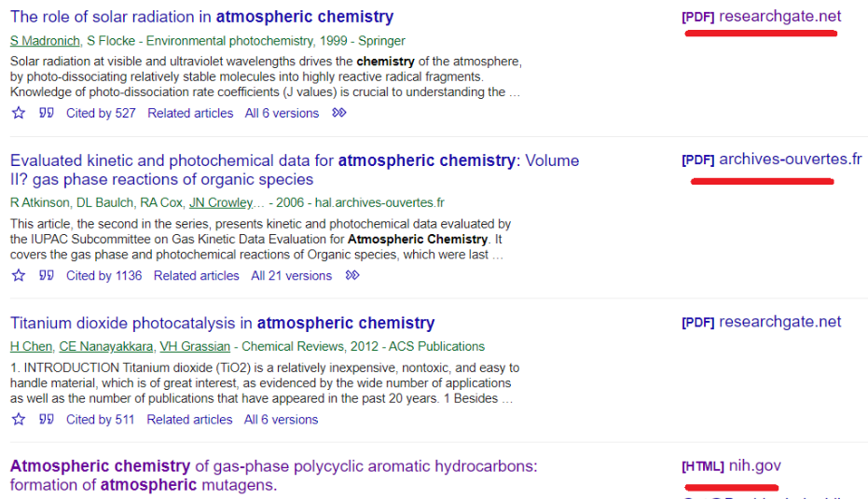This screenshot has width=868, height=499.
Task: View Cited by 527 list
Action: click(101, 113)
